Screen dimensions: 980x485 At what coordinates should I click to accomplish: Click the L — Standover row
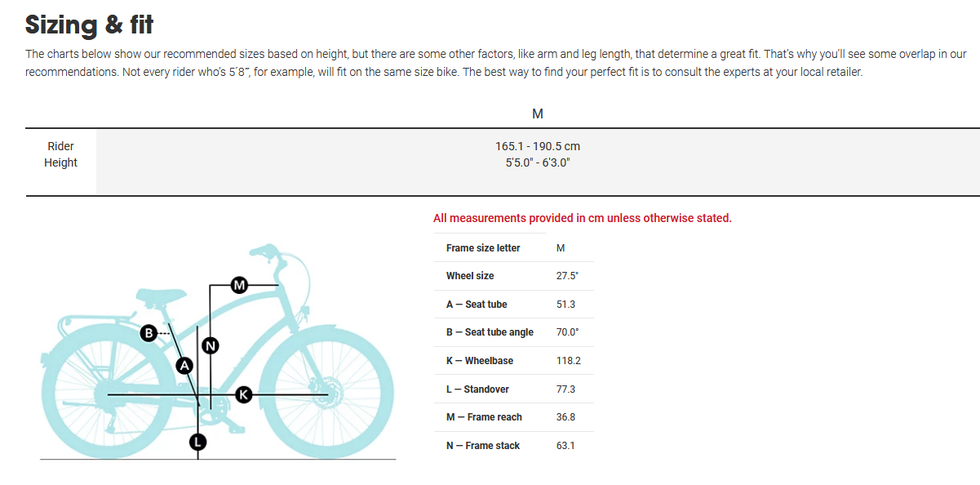click(x=514, y=389)
